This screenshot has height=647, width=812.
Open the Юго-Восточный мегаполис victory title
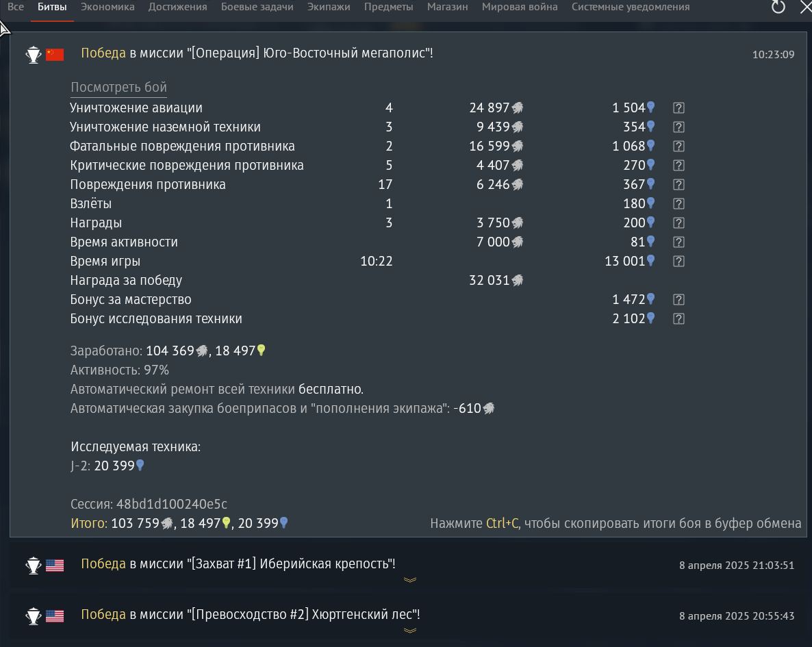click(257, 53)
